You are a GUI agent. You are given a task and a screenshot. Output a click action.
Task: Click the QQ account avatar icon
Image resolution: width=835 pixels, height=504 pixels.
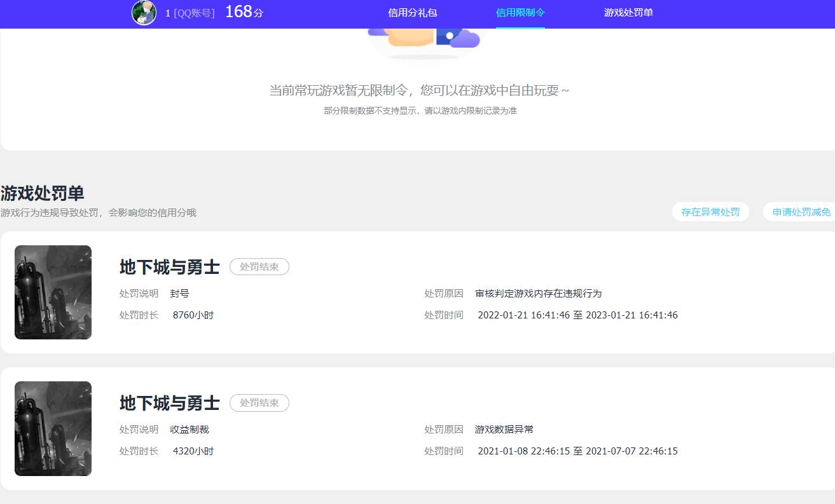pos(144,13)
